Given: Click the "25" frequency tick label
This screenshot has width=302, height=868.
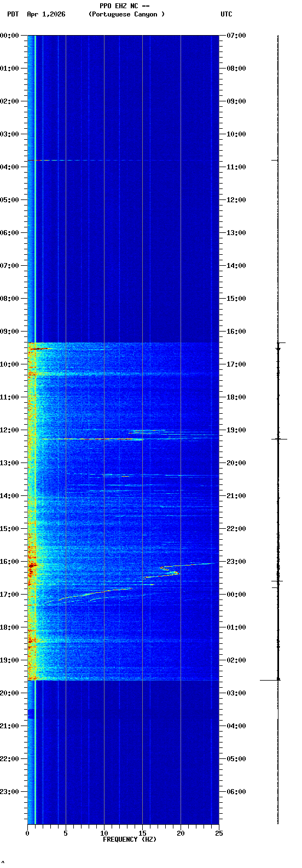Looking at the screenshot, I should 219,833.
